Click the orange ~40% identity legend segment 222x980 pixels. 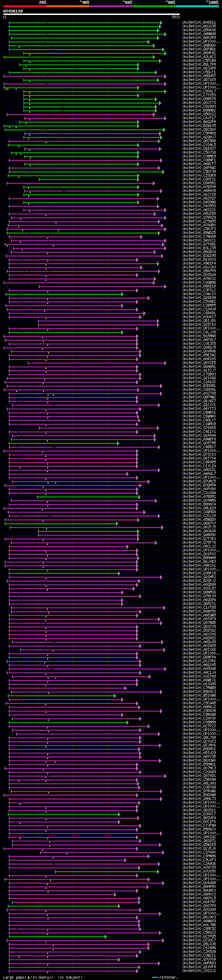68,6
